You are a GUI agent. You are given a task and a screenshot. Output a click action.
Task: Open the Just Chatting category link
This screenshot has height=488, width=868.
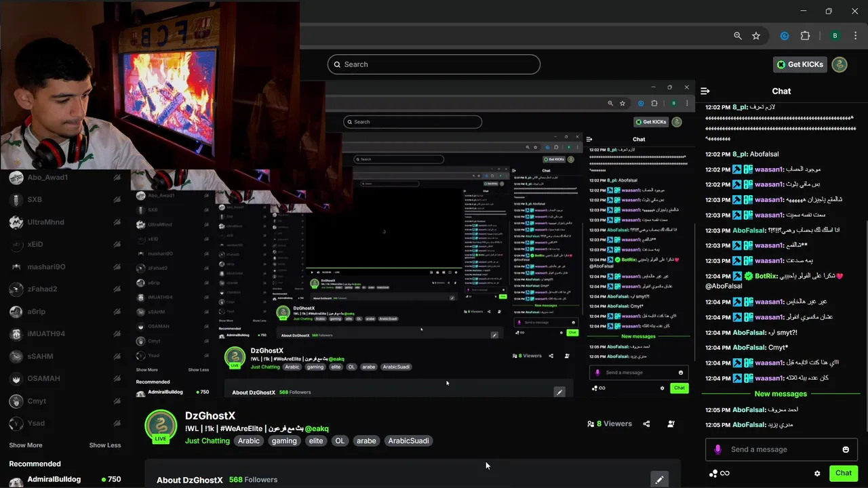208,441
